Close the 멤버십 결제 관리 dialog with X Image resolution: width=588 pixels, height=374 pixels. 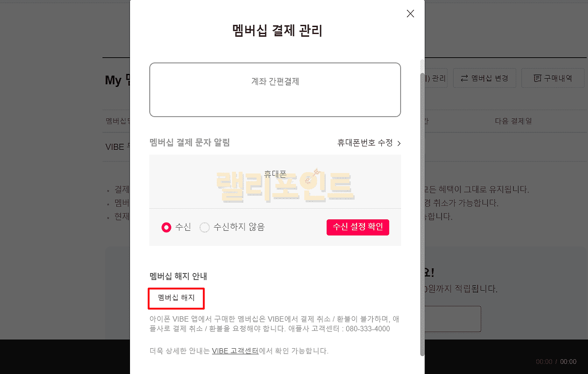tap(410, 14)
